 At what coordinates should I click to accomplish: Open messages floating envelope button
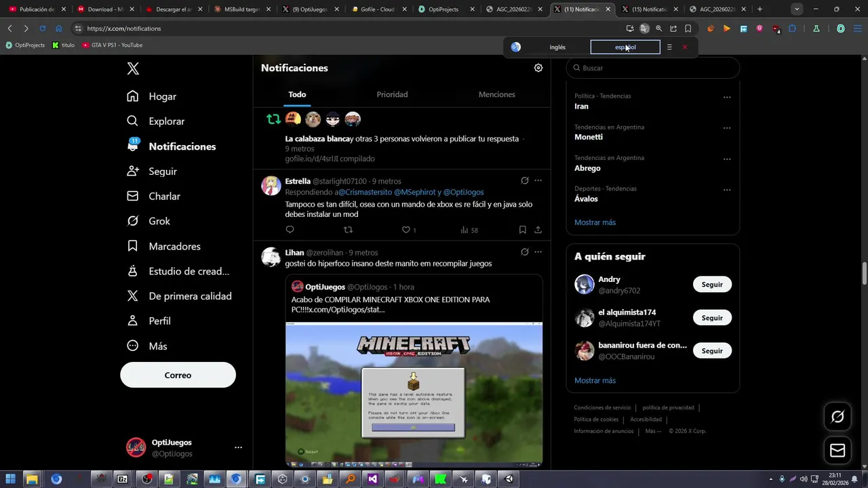pyautogui.click(x=837, y=450)
